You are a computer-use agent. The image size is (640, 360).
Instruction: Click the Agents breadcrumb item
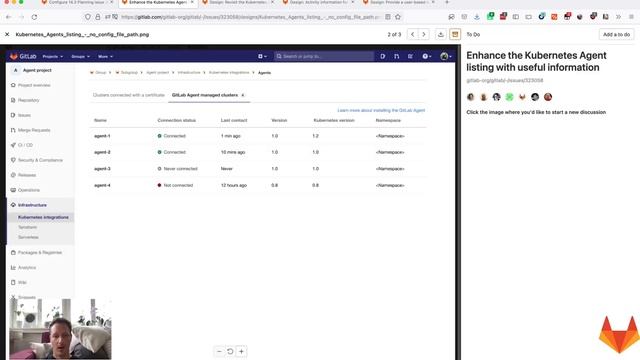(264, 73)
